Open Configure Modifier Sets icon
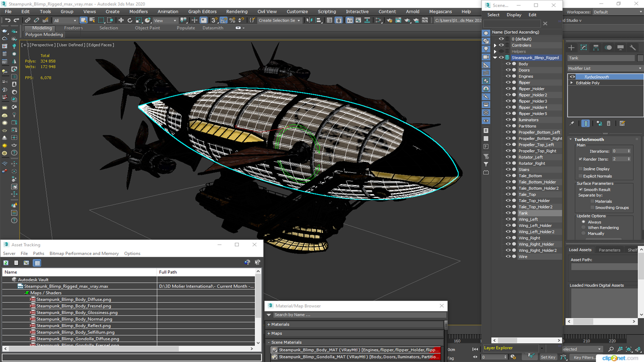 [622, 123]
